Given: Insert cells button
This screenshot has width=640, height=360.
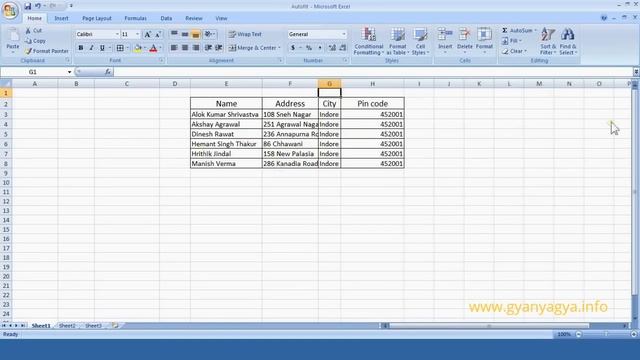Looking at the screenshot, I should click(x=445, y=40).
